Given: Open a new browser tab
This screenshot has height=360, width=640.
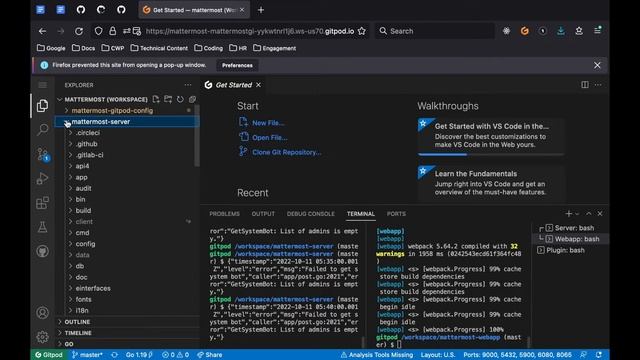Looking at the screenshot, I should click(x=261, y=10).
